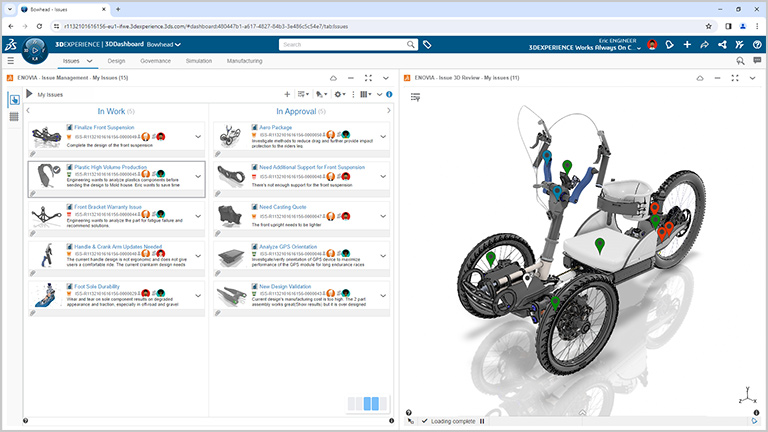
Task: Open the Plastic High Volume Production link
Action: pos(111,167)
